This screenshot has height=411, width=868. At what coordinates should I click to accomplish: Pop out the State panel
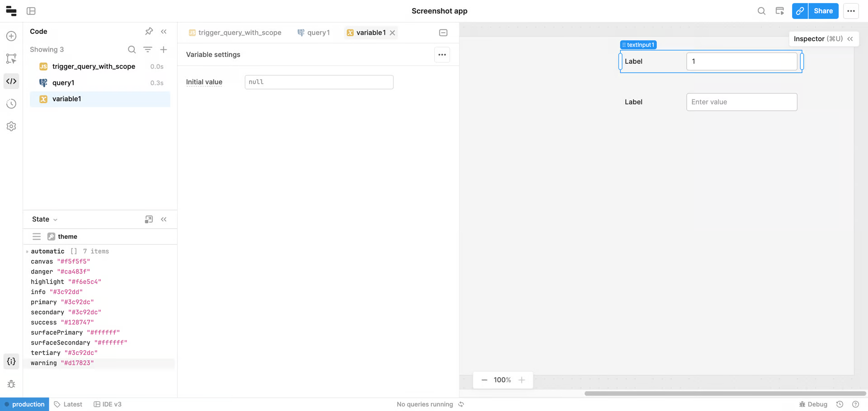149,219
